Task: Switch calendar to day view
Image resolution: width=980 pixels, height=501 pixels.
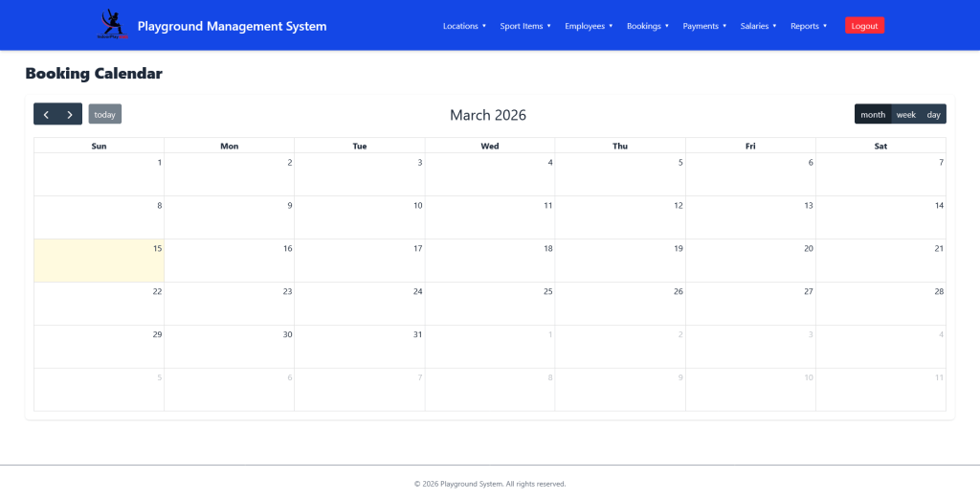Action: point(933,114)
